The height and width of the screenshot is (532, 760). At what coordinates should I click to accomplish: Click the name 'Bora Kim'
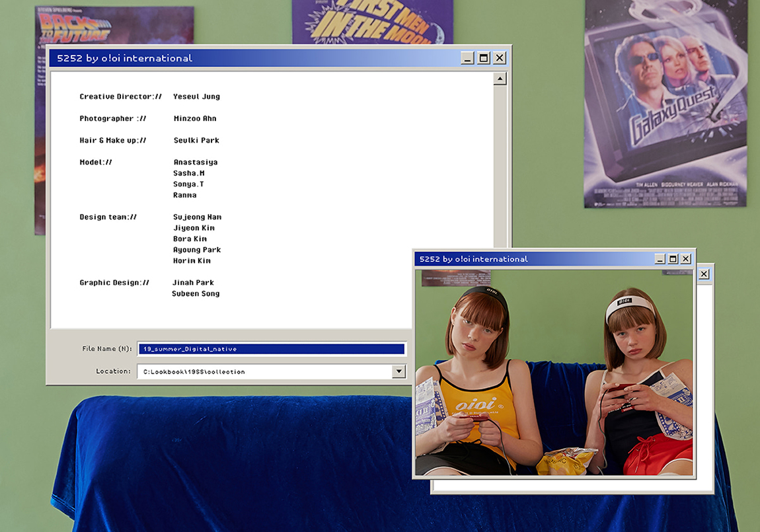pos(190,239)
